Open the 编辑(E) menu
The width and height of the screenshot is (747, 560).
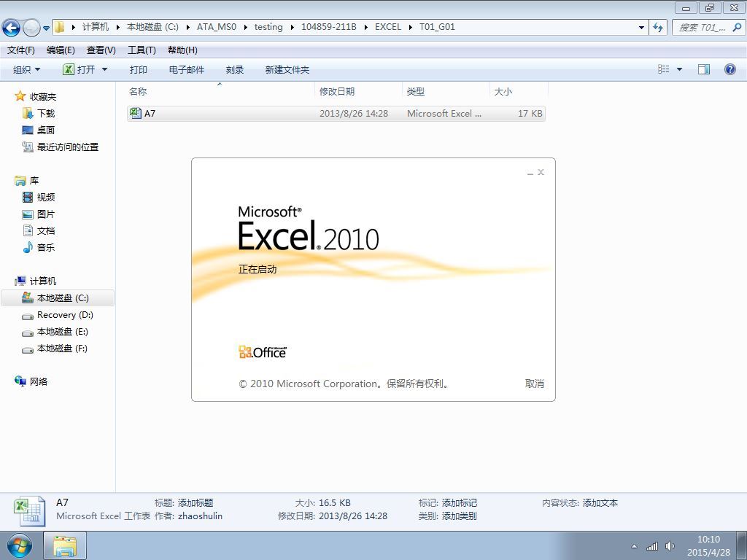pos(61,50)
